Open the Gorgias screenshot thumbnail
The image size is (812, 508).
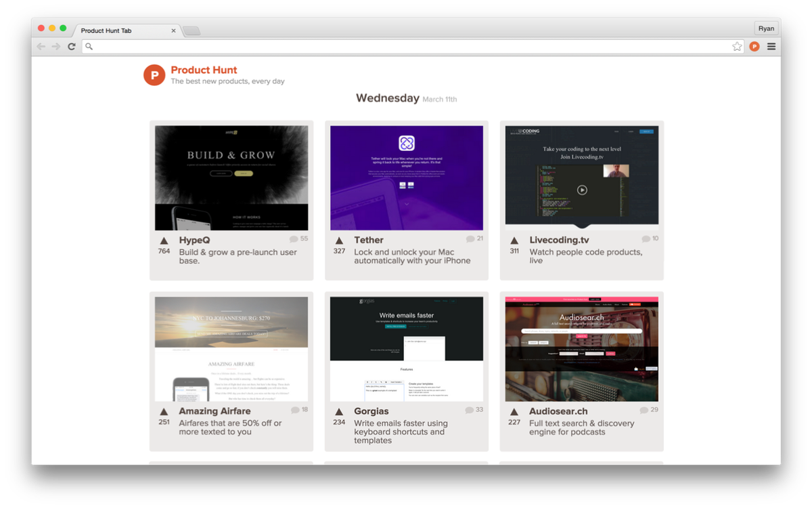407,349
